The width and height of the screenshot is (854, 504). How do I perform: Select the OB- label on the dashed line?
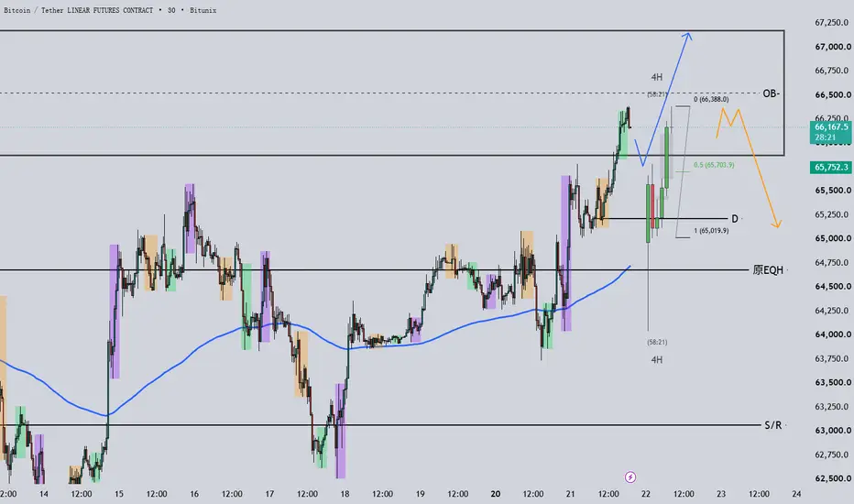772,93
